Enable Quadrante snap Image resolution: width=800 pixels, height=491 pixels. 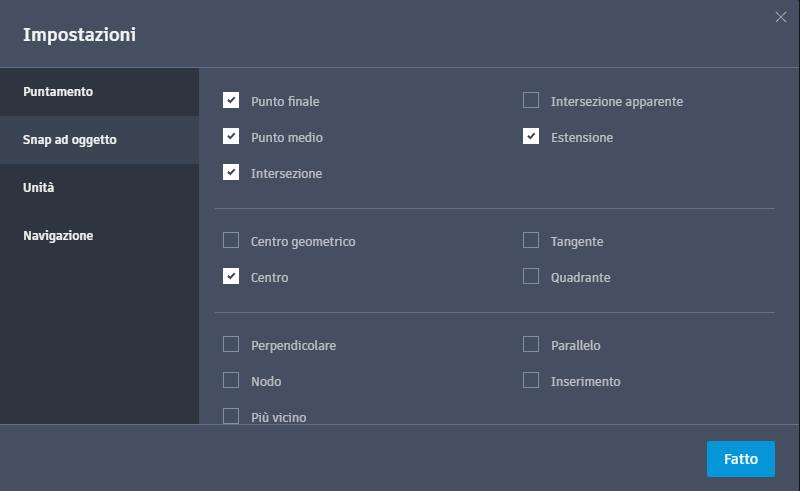pos(531,276)
